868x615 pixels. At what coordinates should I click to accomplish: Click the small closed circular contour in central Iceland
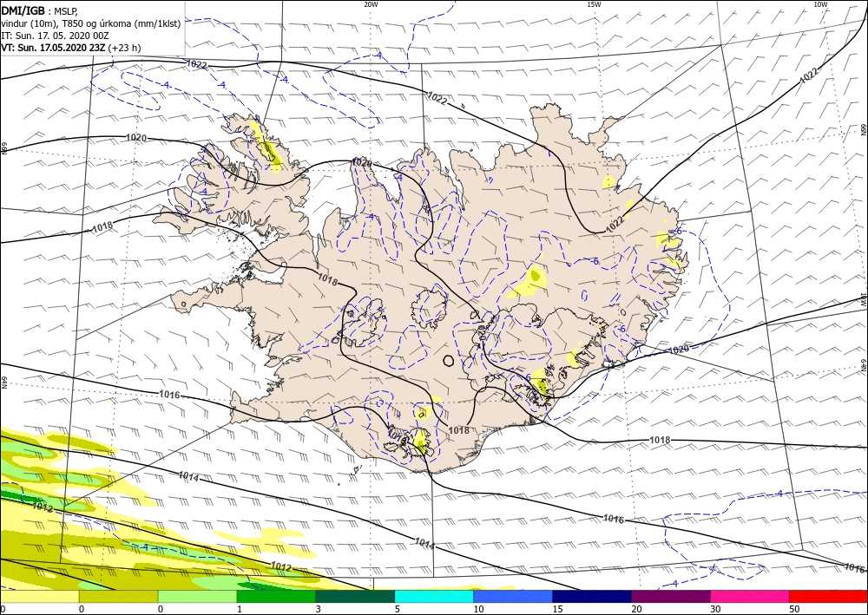pyautogui.click(x=449, y=361)
